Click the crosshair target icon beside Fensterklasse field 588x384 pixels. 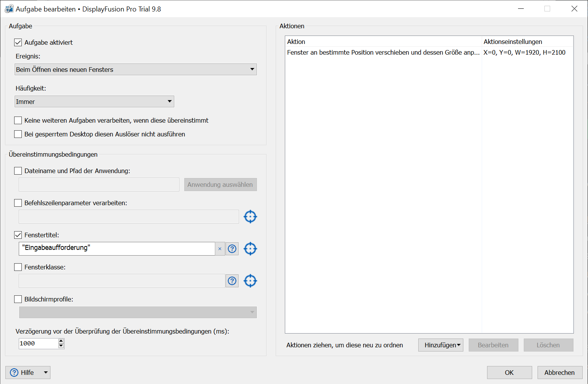point(250,281)
